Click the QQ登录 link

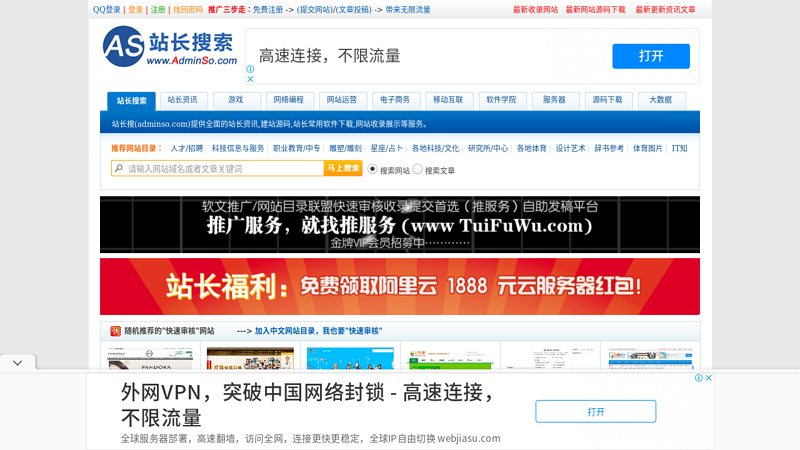pos(107,10)
